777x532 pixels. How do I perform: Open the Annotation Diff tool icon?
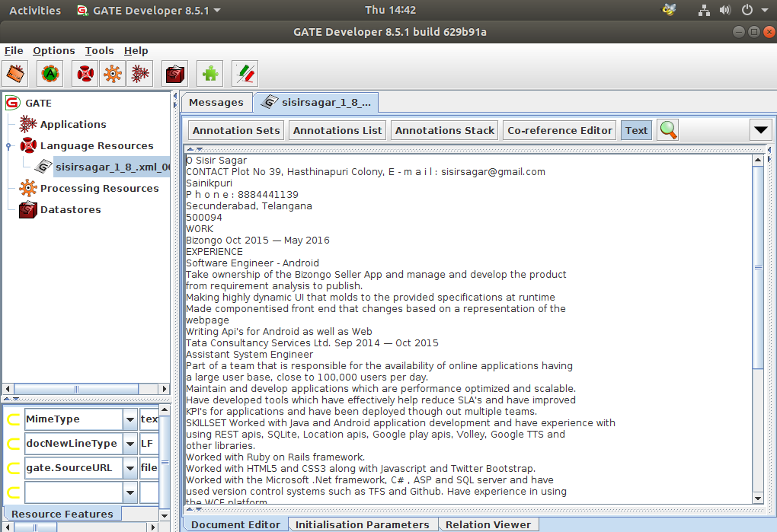point(245,74)
